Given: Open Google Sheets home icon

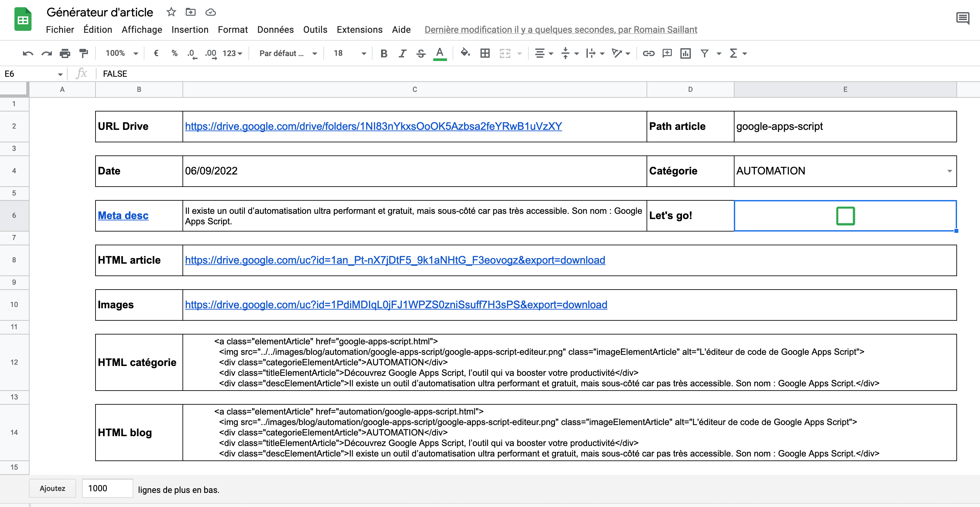Looking at the screenshot, I should click(23, 19).
